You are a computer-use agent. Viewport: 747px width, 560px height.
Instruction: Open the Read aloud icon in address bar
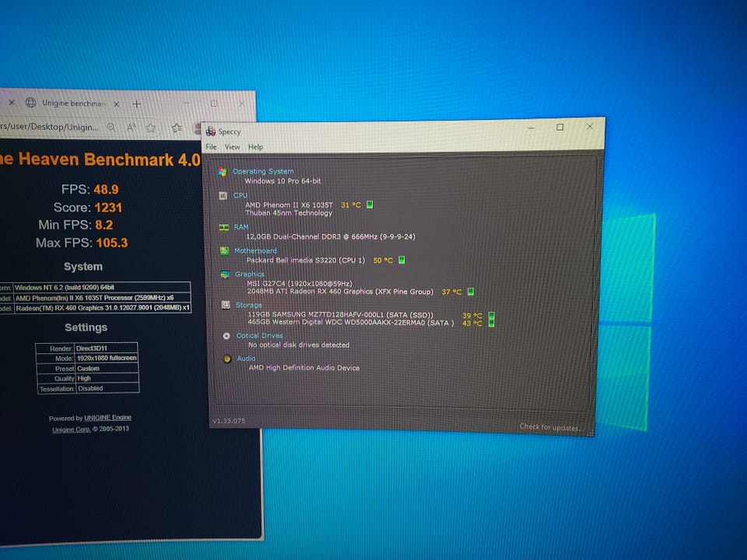(x=131, y=128)
